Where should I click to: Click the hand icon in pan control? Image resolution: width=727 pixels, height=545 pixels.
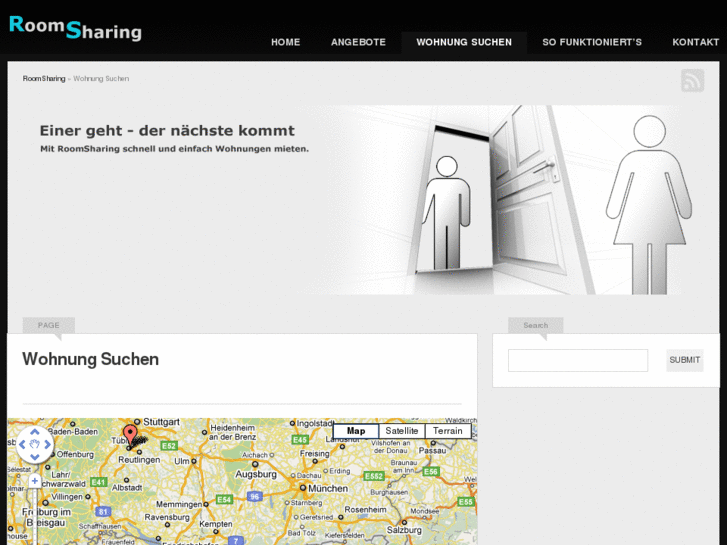tap(35, 444)
